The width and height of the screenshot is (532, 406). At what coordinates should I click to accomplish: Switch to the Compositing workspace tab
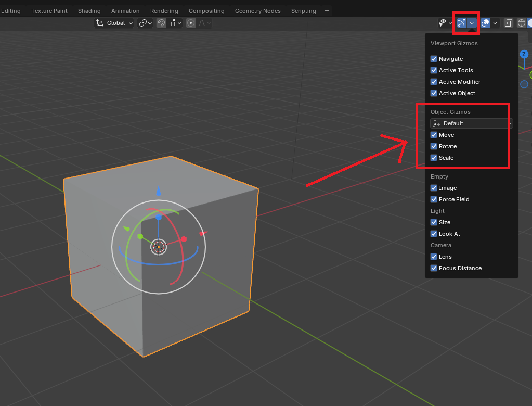point(206,11)
